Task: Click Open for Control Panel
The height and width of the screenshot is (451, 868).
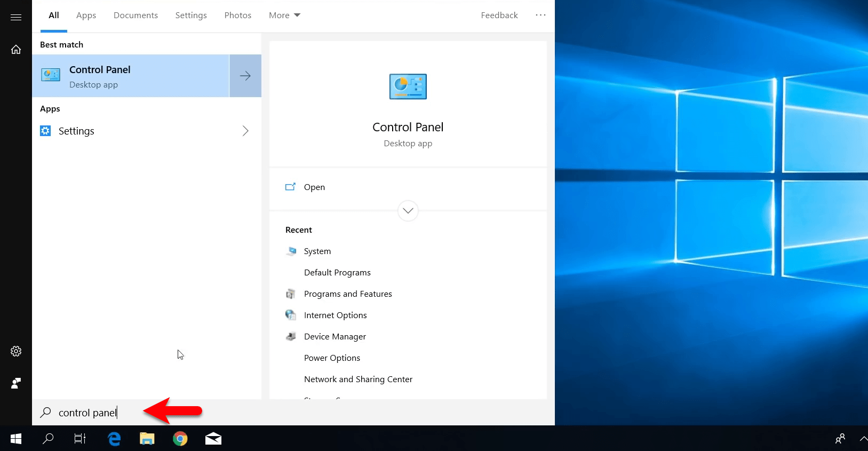Action: coord(314,187)
